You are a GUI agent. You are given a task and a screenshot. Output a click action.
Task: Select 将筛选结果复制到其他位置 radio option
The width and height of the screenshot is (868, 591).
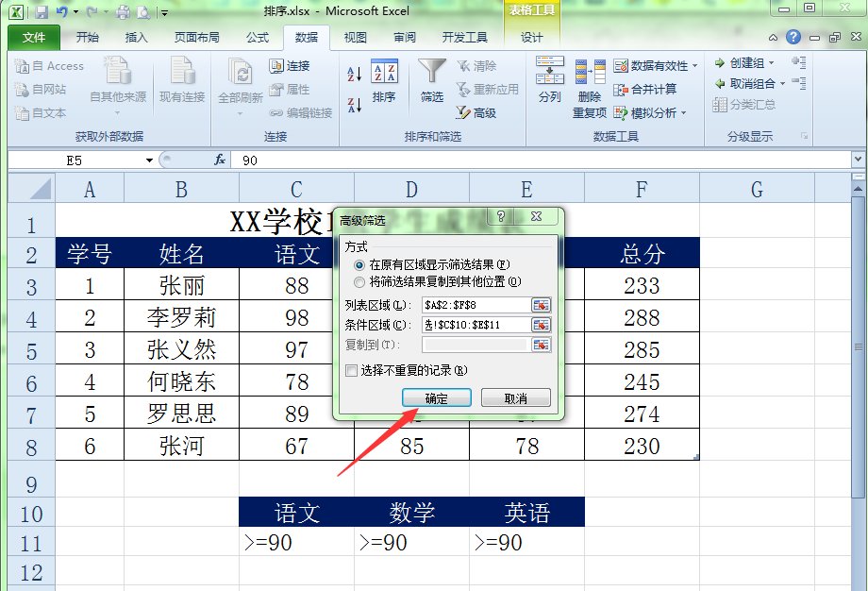[359, 282]
